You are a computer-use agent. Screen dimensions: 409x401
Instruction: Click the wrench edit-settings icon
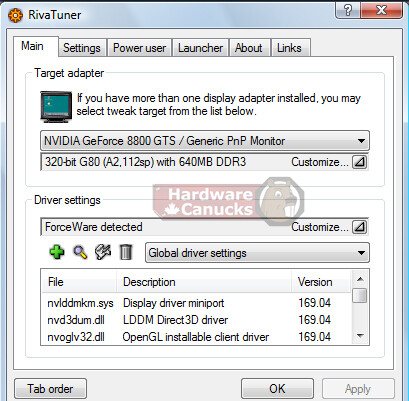(103, 252)
